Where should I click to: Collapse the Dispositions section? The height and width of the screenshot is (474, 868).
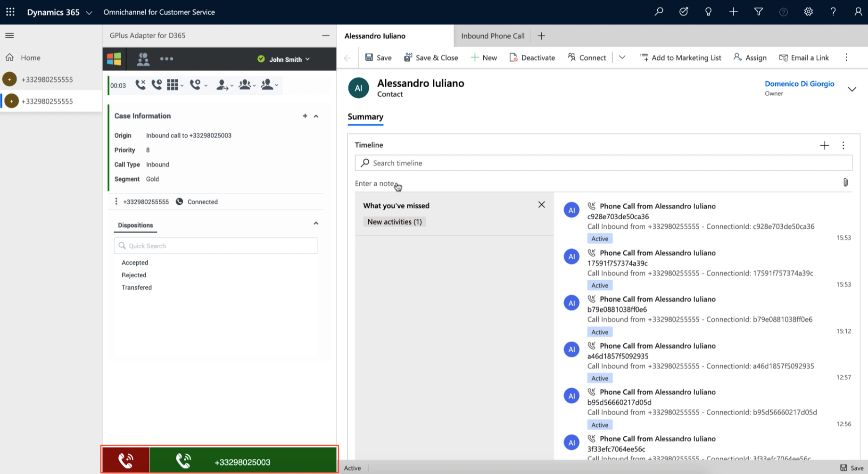(316, 224)
